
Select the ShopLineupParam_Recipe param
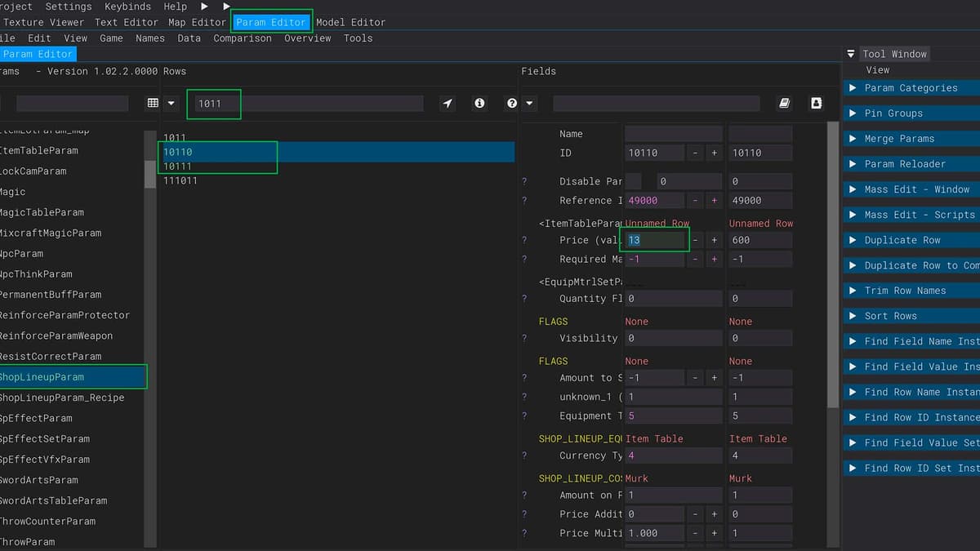[x=62, y=398]
